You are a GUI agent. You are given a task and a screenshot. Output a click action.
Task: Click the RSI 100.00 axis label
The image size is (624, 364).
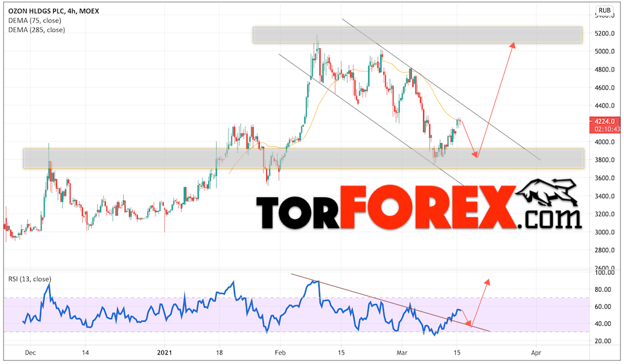[x=604, y=273]
